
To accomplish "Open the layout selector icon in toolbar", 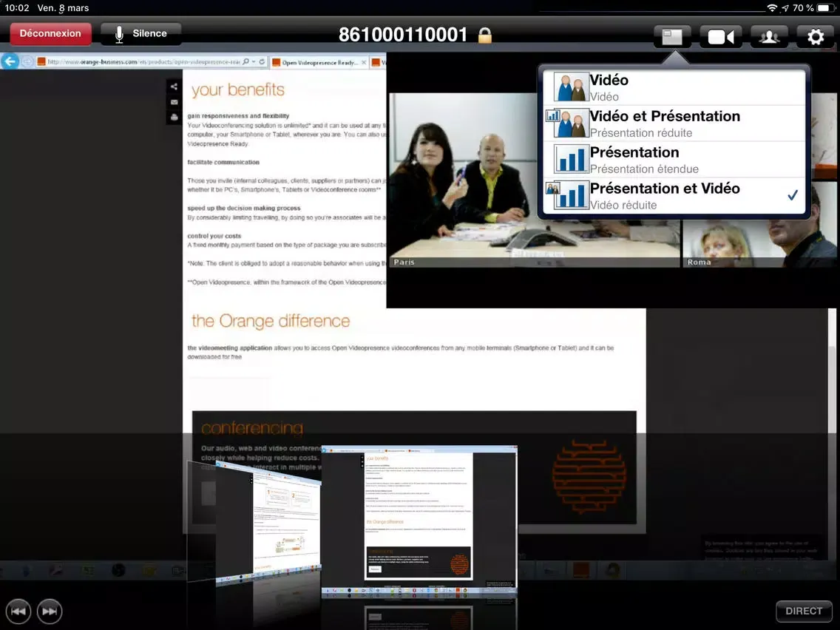I will click(x=672, y=37).
